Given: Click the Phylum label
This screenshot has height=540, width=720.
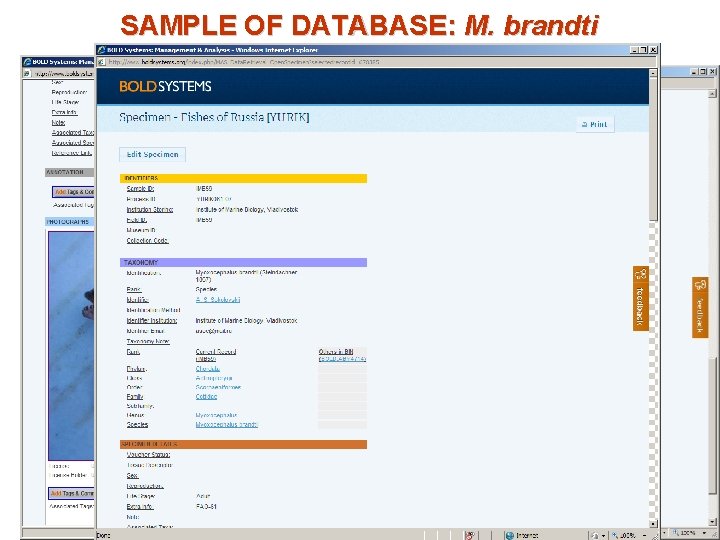Looking at the screenshot, I should pos(136,369).
